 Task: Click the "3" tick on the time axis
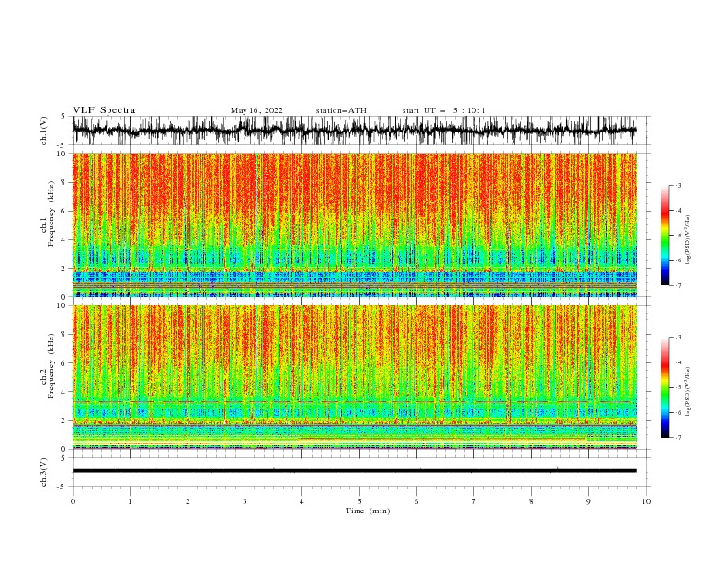click(x=245, y=501)
